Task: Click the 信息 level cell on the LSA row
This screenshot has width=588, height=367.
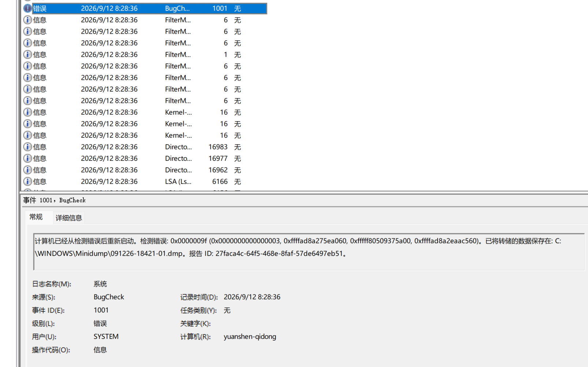Action: 40,182
